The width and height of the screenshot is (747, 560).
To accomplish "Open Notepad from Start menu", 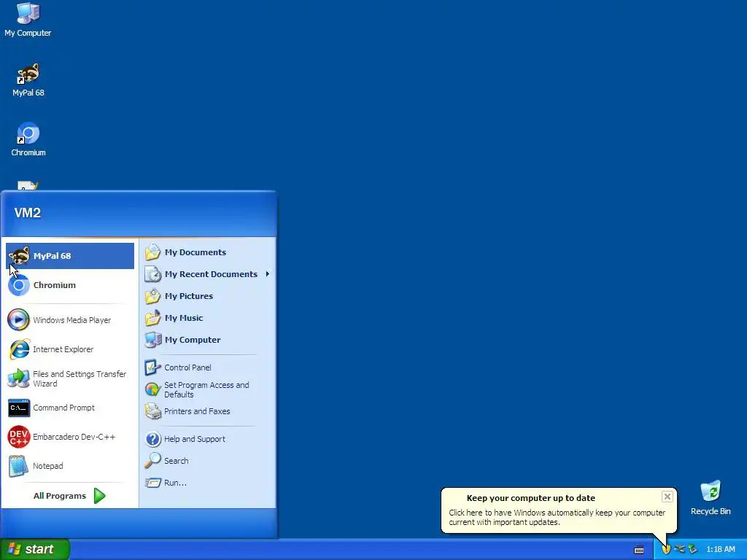I will pos(69,466).
